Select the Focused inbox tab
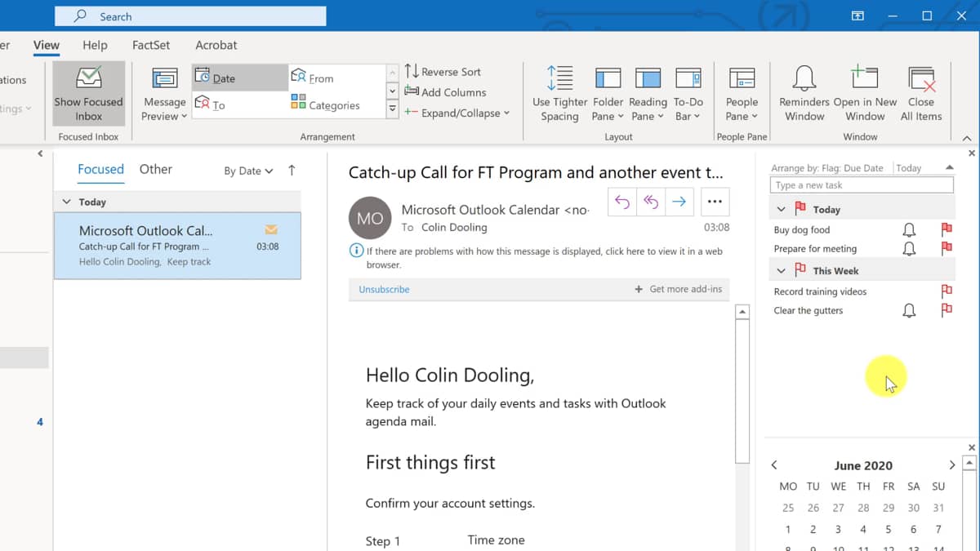980x551 pixels. pyautogui.click(x=100, y=169)
